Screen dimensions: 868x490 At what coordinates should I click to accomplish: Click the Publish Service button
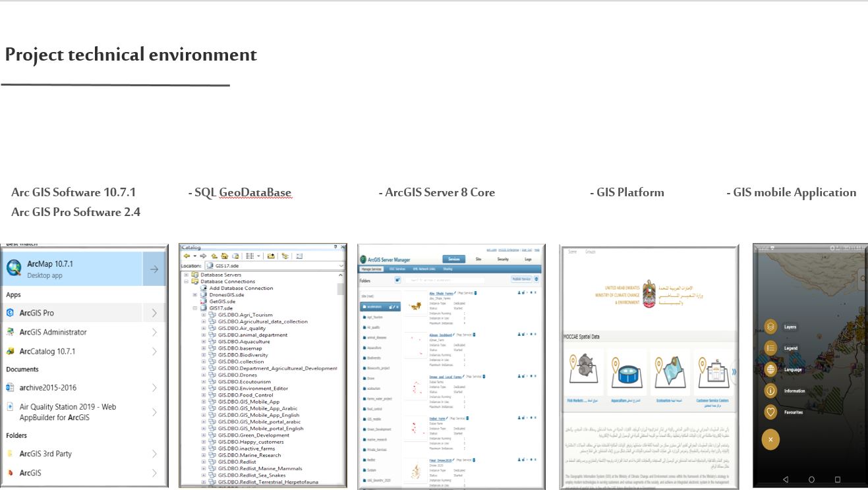coord(521,279)
